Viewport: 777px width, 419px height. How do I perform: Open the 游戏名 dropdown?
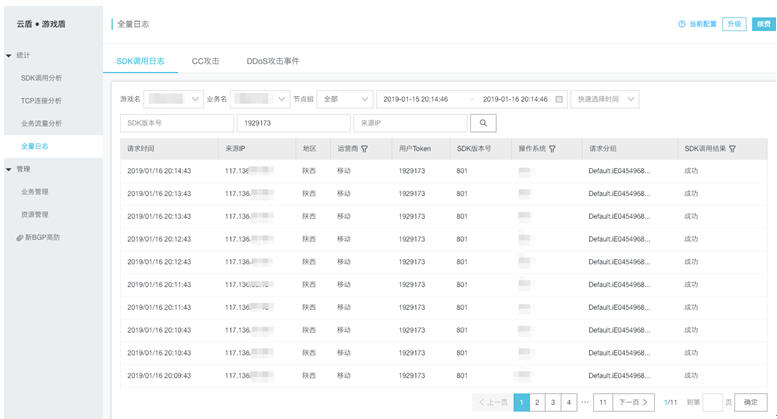(x=173, y=99)
